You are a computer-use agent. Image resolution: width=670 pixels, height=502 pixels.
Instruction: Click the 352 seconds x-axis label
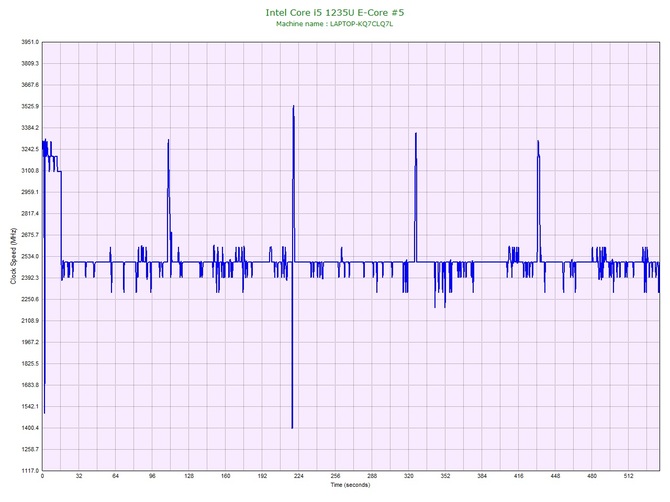click(x=445, y=476)
